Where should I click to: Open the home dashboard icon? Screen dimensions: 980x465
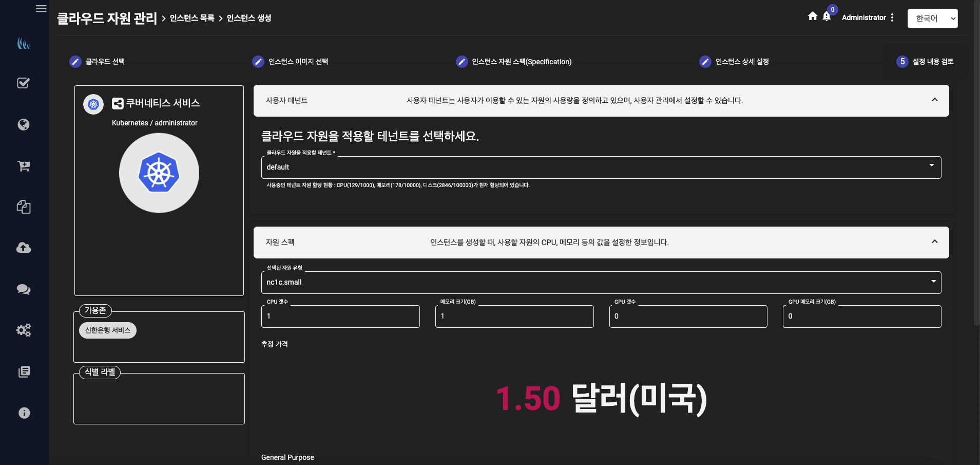coord(813,16)
